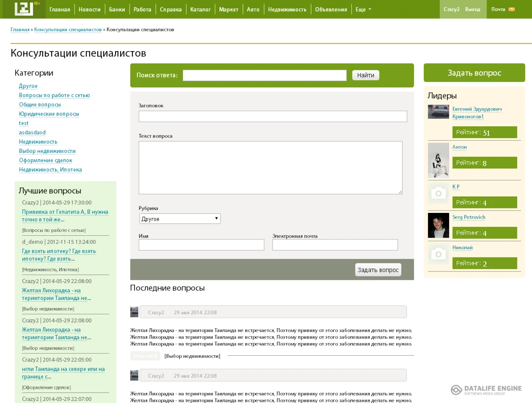Open K P's placeholder camera avatar
Viewport: 532px width, 403px height.
(439, 193)
